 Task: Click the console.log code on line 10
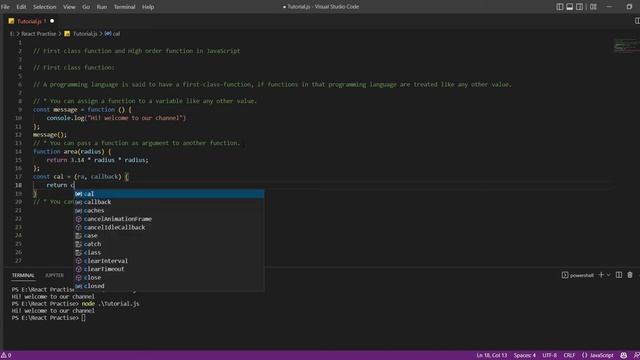click(x=116, y=118)
